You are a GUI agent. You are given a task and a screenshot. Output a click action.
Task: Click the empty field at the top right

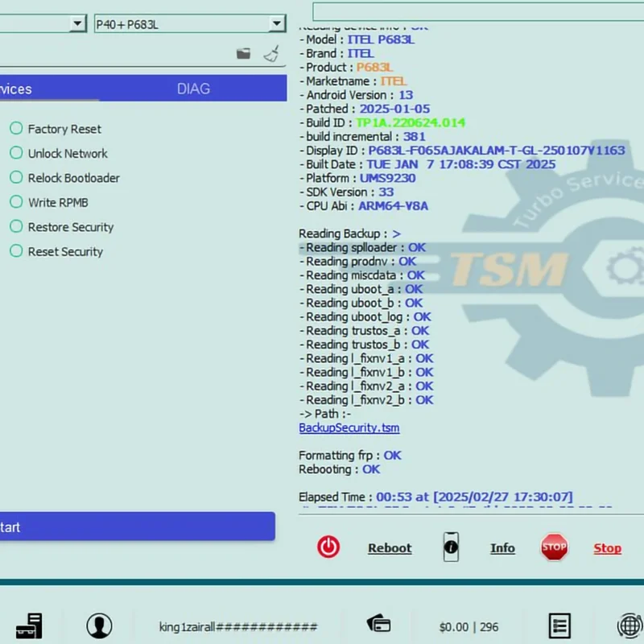point(478,11)
